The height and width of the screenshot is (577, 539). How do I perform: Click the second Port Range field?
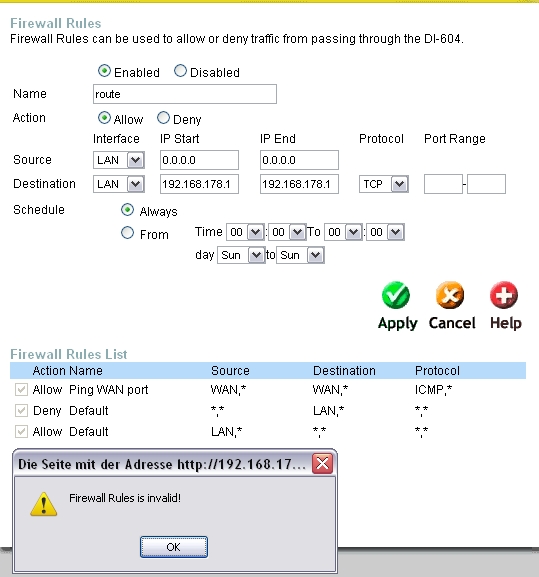pyautogui.click(x=486, y=184)
